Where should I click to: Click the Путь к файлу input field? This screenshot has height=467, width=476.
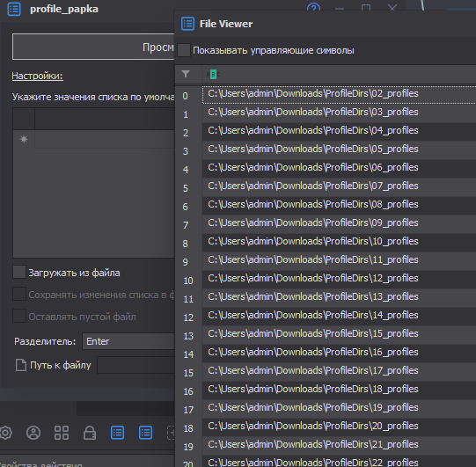135,365
